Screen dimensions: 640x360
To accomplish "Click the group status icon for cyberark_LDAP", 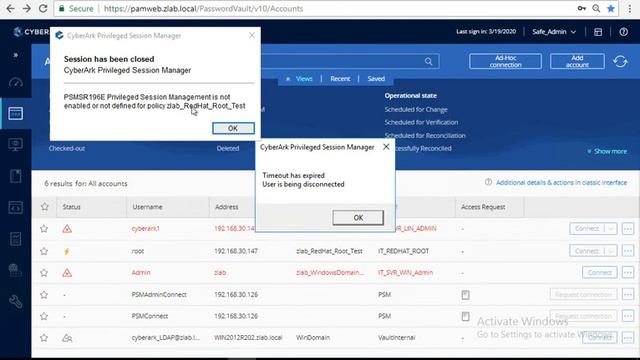I will pyautogui.click(x=67, y=338).
